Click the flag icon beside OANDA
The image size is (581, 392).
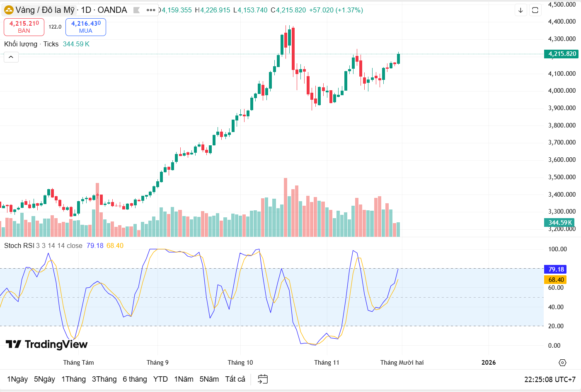tap(136, 10)
